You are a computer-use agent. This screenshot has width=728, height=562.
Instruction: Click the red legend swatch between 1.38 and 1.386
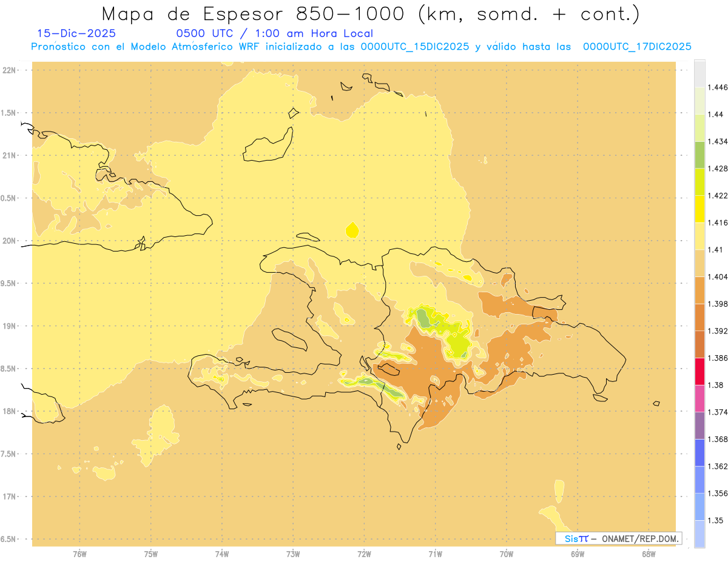coord(699,372)
